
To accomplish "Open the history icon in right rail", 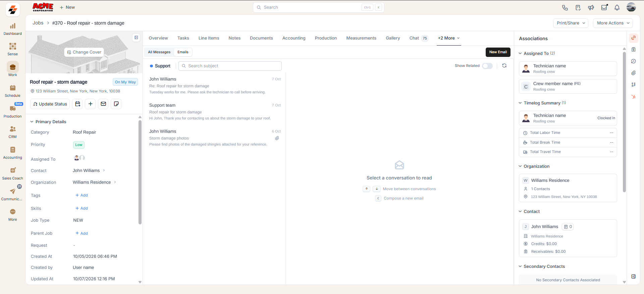I will click(x=633, y=61).
